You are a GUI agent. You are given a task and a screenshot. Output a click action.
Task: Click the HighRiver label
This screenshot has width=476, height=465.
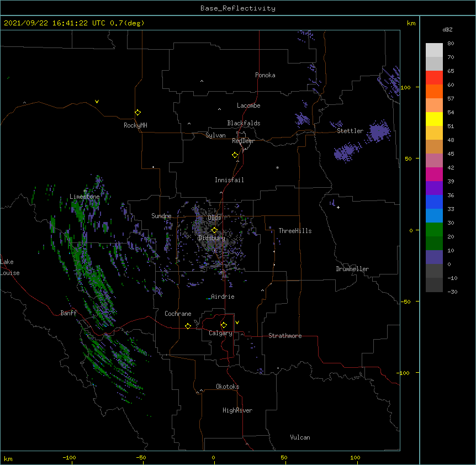click(x=237, y=410)
